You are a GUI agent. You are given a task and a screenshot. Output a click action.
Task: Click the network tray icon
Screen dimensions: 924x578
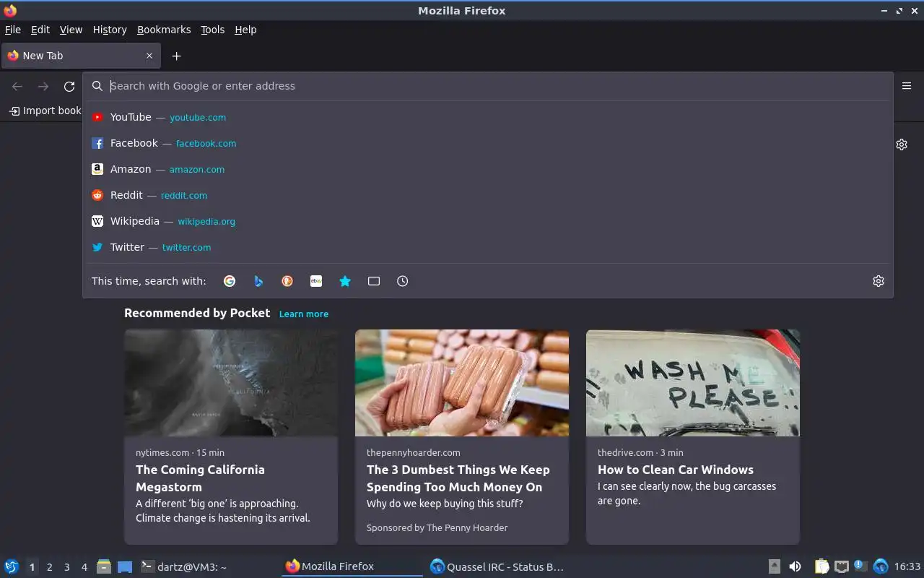coord(841,566)
